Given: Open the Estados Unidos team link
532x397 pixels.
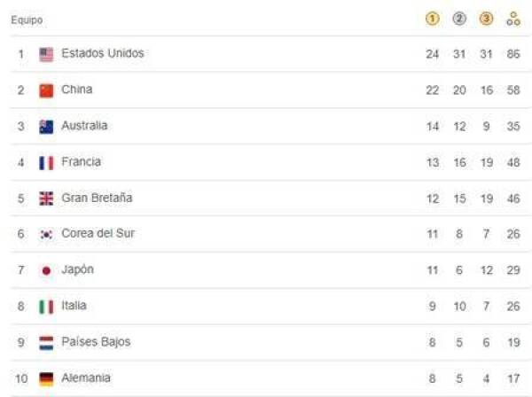Looking at the screenshot, I should (x=102, y=53).
